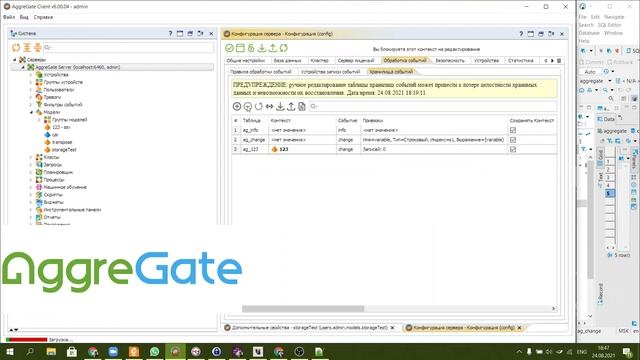Click the green export arrow in the config toolbar
640x360 pixels.
[273, 48]
